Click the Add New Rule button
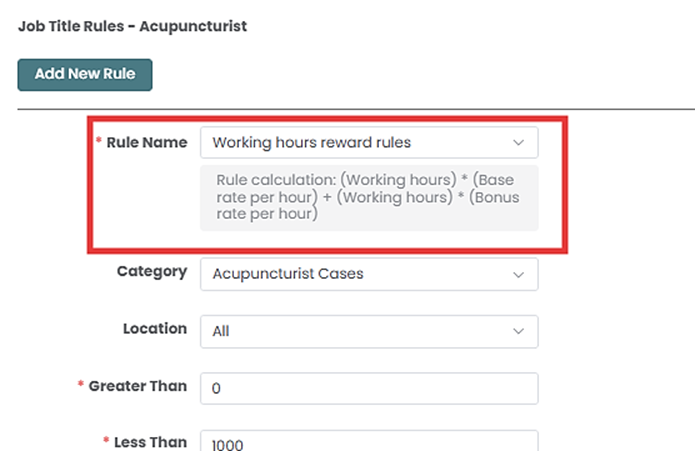 pyautogui.click(x=85, y=74)
